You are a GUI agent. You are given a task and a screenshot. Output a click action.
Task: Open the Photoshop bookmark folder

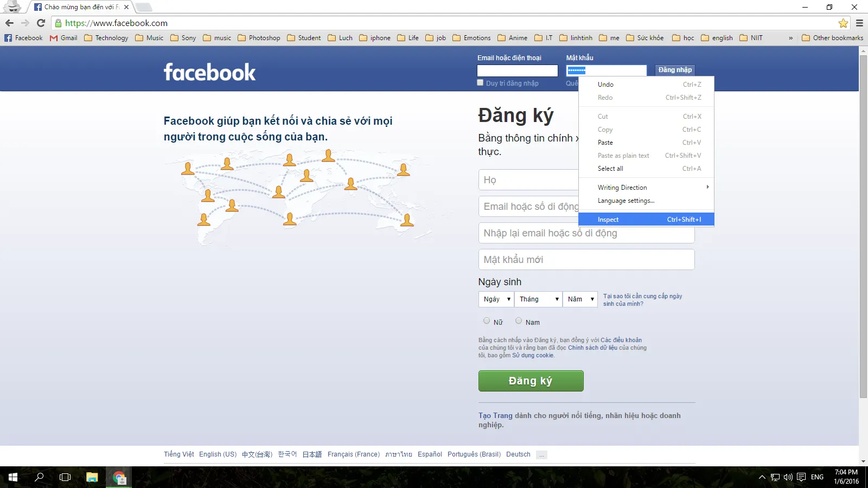259,38
